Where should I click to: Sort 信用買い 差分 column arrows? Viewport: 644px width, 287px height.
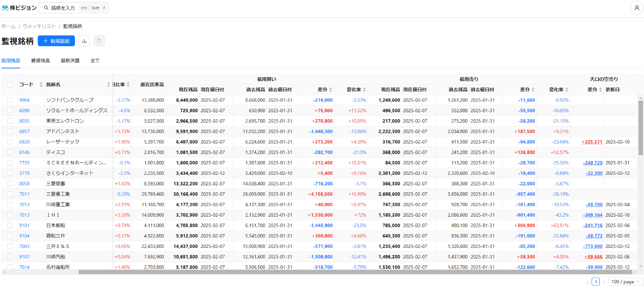click(330, 89)
